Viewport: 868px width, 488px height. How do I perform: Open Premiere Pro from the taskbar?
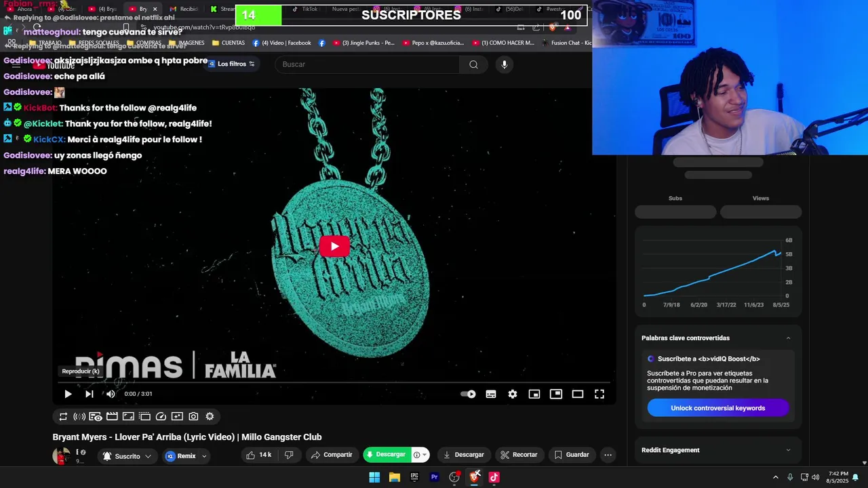[435, 477]
